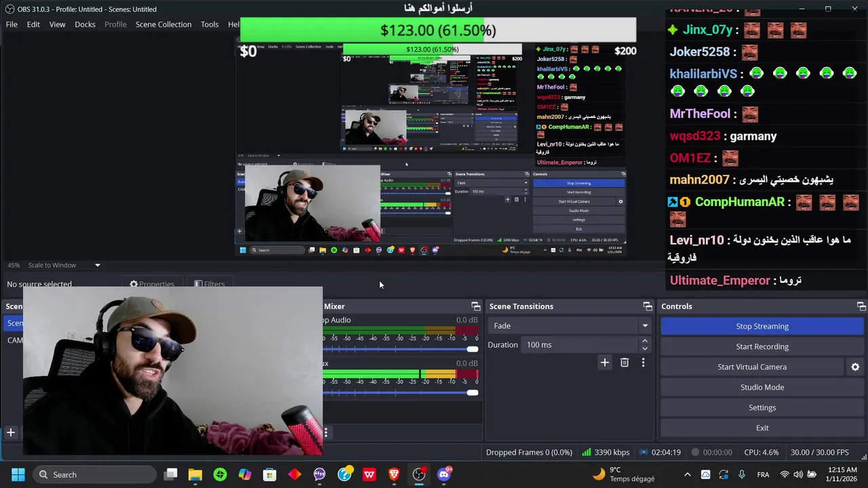Click MrTheFool username in chat overlay
This screenshot has height=488, width=868.
pos(700,114)
